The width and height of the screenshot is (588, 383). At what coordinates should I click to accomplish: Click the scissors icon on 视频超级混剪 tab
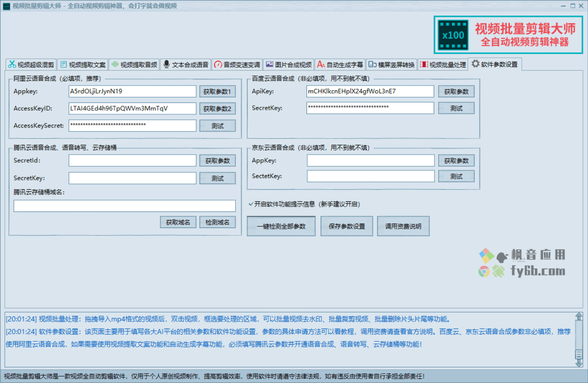tap(12, 65)
